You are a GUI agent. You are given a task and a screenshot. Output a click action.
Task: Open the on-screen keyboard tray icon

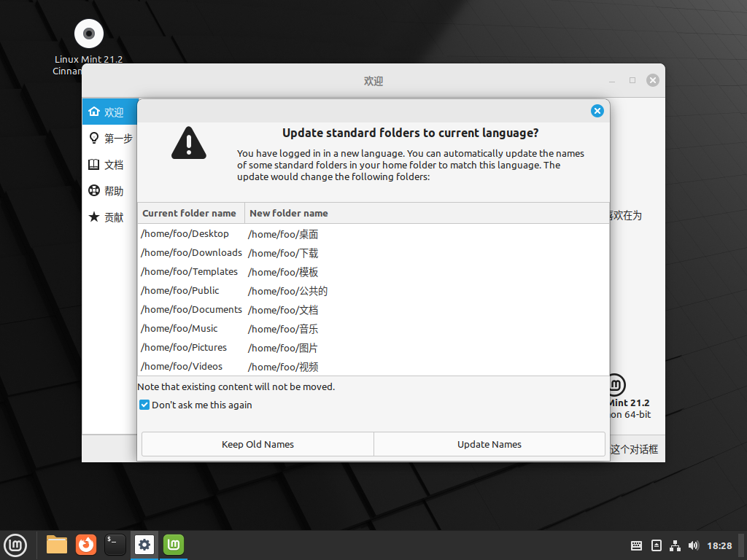pos(636,545)
